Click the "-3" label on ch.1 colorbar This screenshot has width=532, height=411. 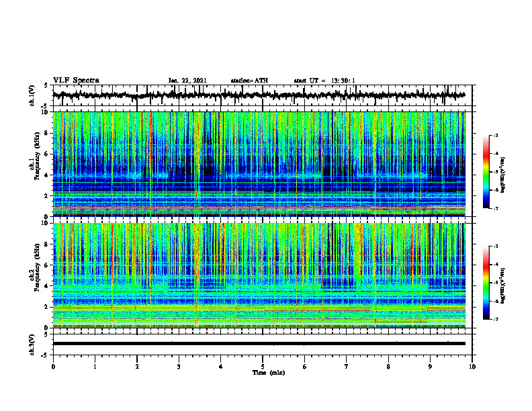pos(496,136)
